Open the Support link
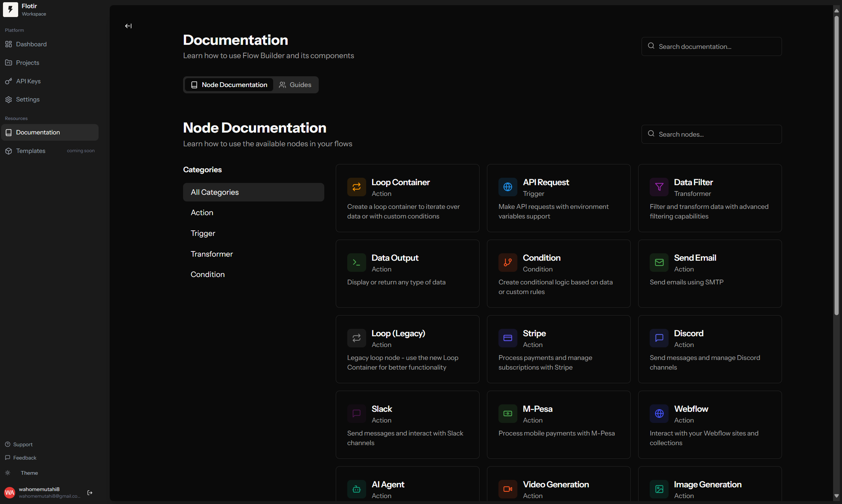The image size is (842, 504). (23, 444)
